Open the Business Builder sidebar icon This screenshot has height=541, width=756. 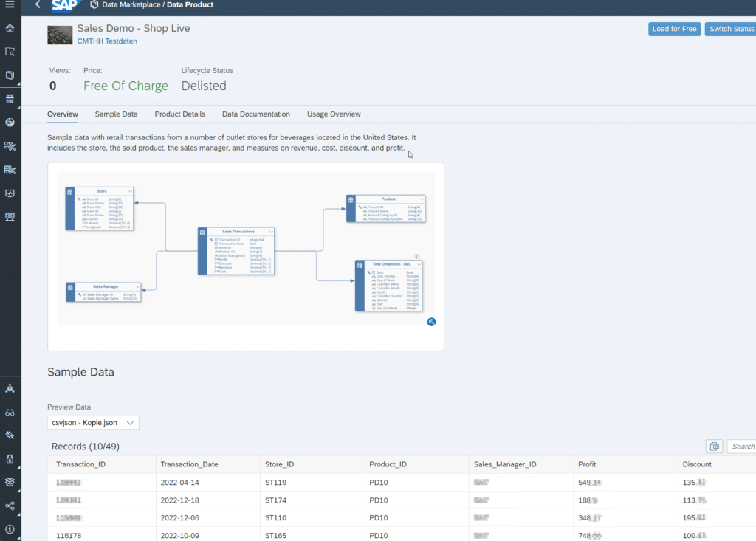click(x=10, y=170)
